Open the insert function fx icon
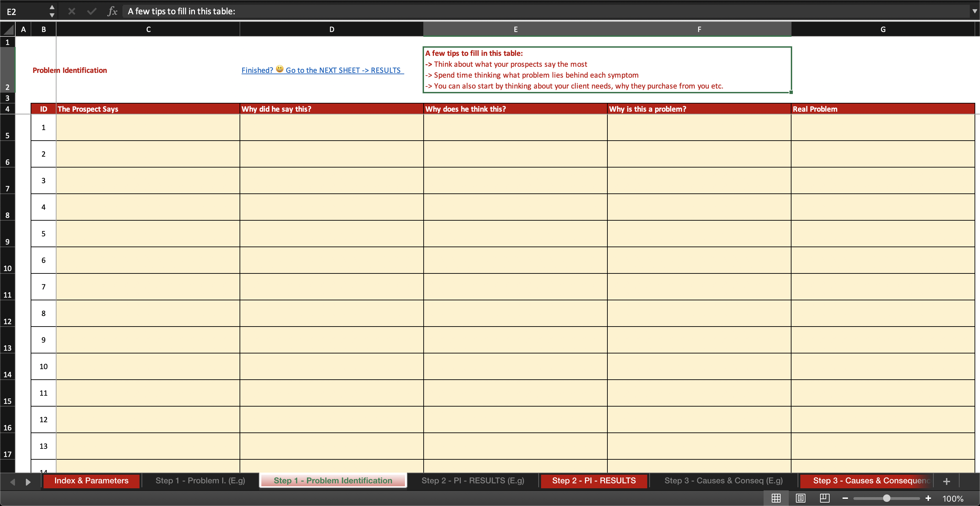The image size is (980, 506). 112,12
